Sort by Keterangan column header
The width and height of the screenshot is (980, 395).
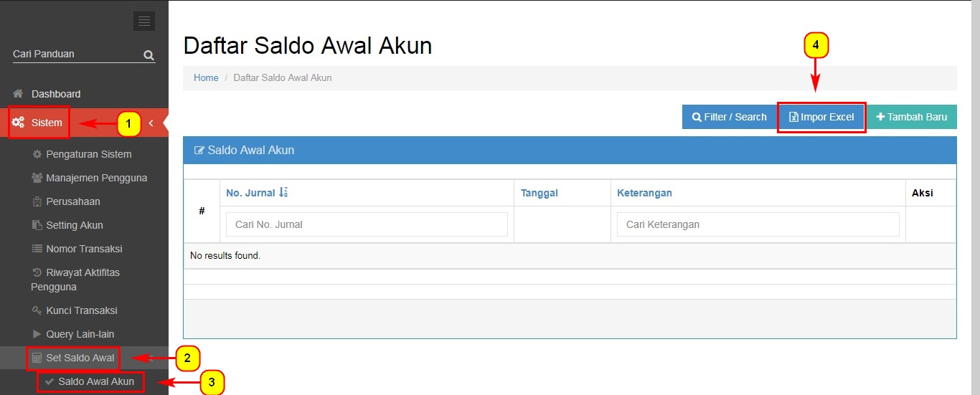tap(645, 193)
